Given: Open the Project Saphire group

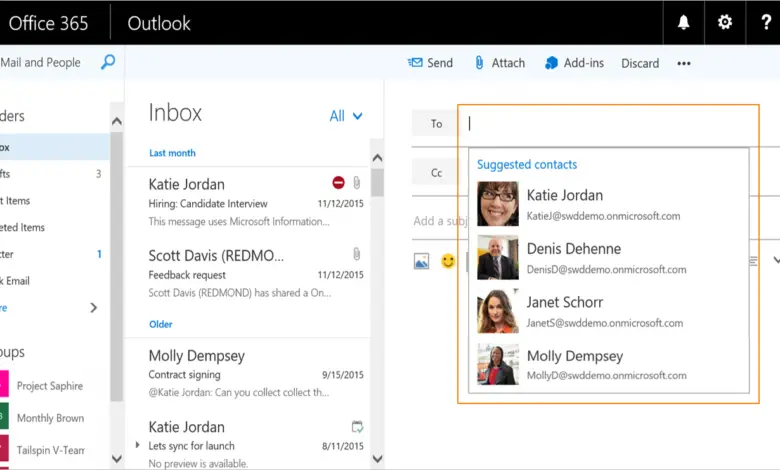Looking at the screenshot, I should point(50,386).
